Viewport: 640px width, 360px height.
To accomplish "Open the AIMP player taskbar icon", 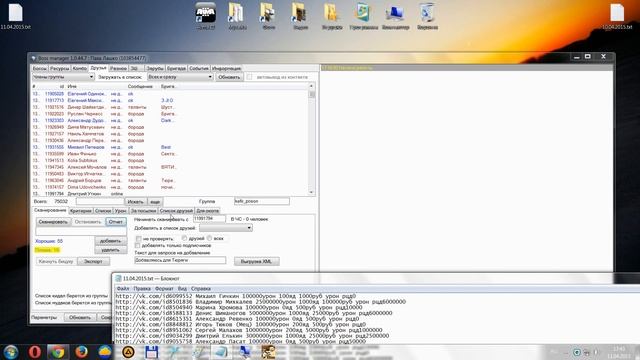I will pos(128,351).
